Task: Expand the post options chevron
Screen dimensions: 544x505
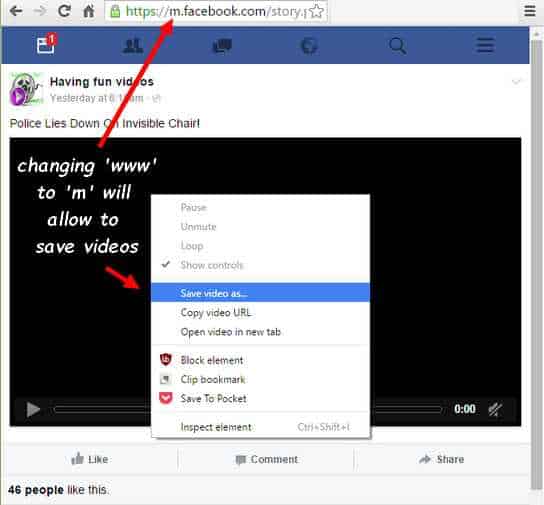Action: [516, 82]
